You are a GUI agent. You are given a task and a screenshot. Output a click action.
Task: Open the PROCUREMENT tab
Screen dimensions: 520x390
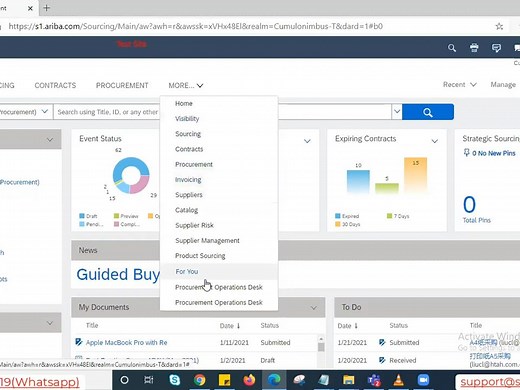coord(122,85)
